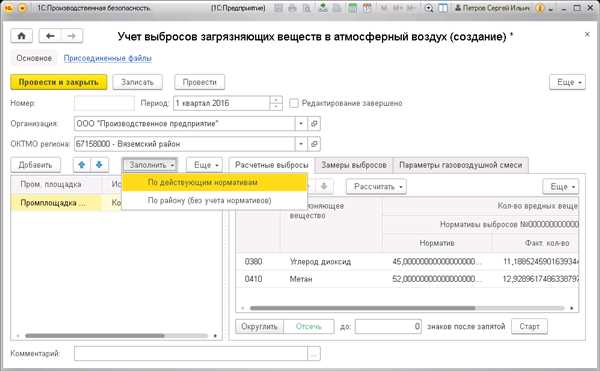Click the decimal places number field
The image size is (600, 371).
click(x=388, y=326)
